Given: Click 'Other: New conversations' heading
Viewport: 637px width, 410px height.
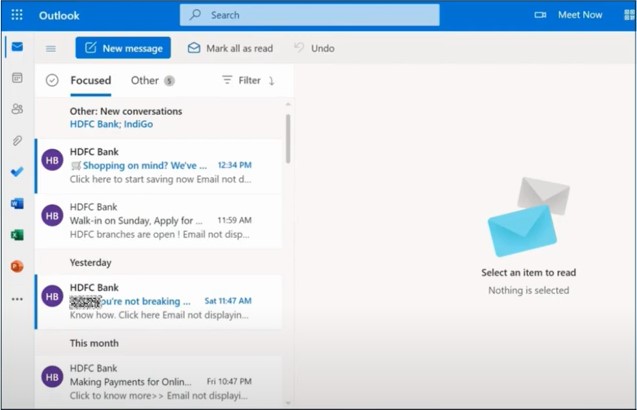Looking at the screenshot, I should (126, 111).
